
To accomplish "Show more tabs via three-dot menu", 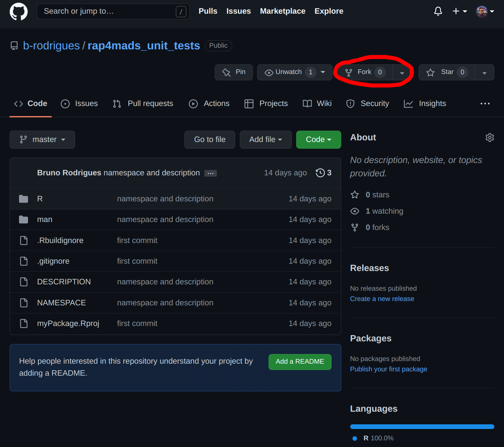I will [x=485, y=104].
